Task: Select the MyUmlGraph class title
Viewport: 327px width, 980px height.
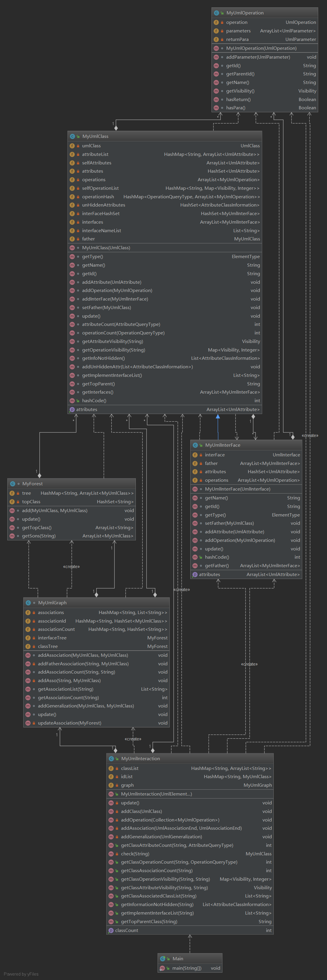Action: [52, 603]
